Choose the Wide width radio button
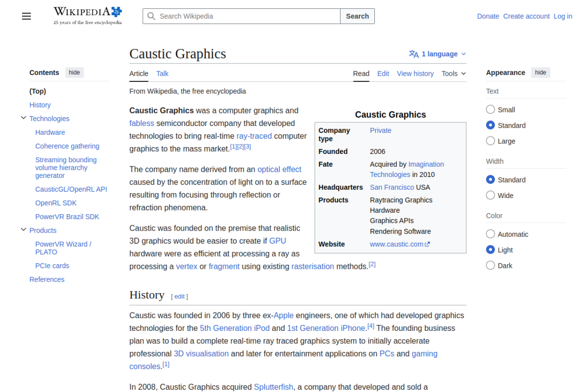Screen dimensions: 588x392 click(x=491, y=195)
